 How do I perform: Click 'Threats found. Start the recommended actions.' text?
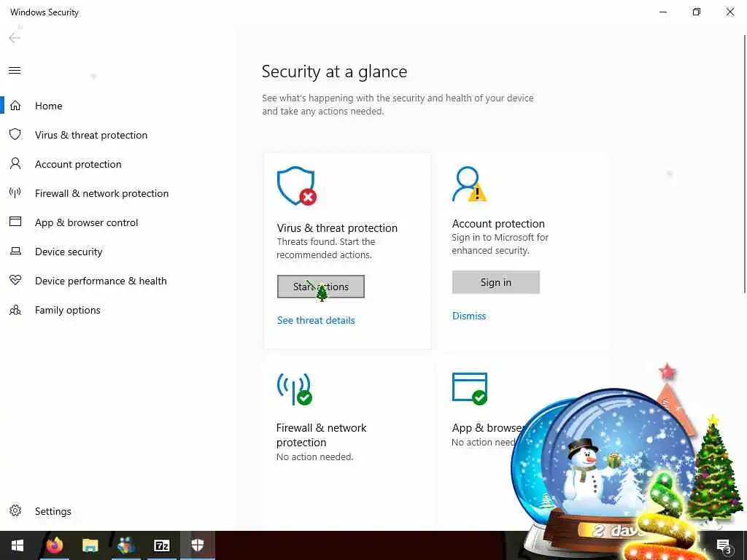(x=326, y=248)
